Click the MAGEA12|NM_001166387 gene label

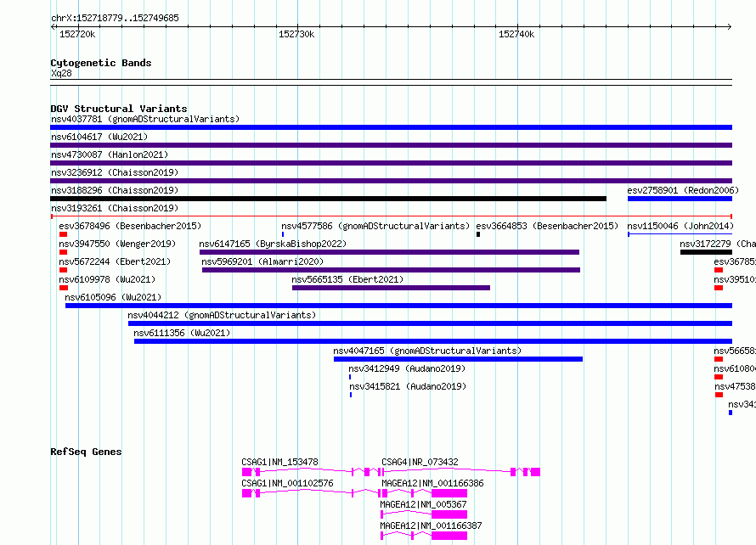coord(431,525)
